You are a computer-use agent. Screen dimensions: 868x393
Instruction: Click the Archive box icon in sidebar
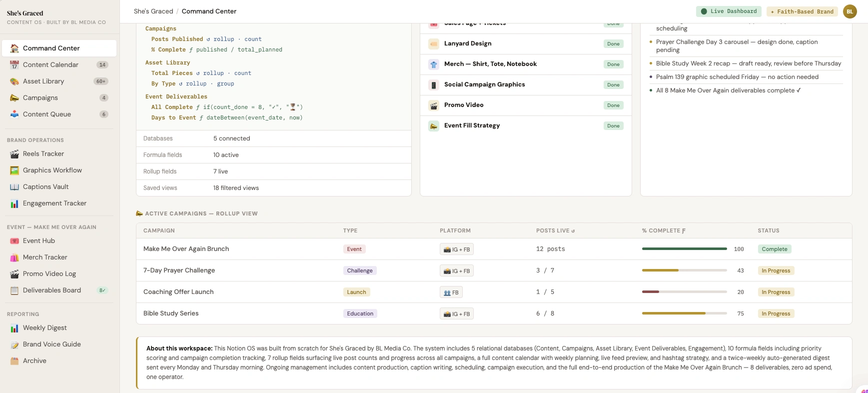(14, 361)
